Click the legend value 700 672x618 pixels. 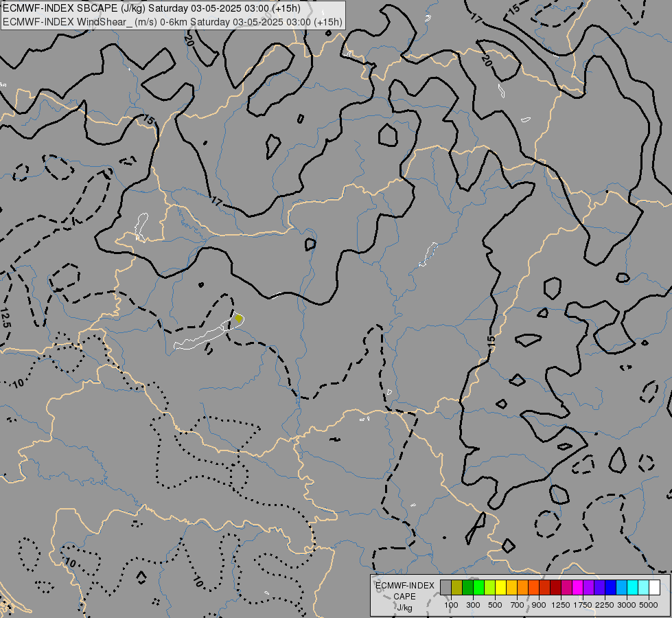(x=518, y=605)
